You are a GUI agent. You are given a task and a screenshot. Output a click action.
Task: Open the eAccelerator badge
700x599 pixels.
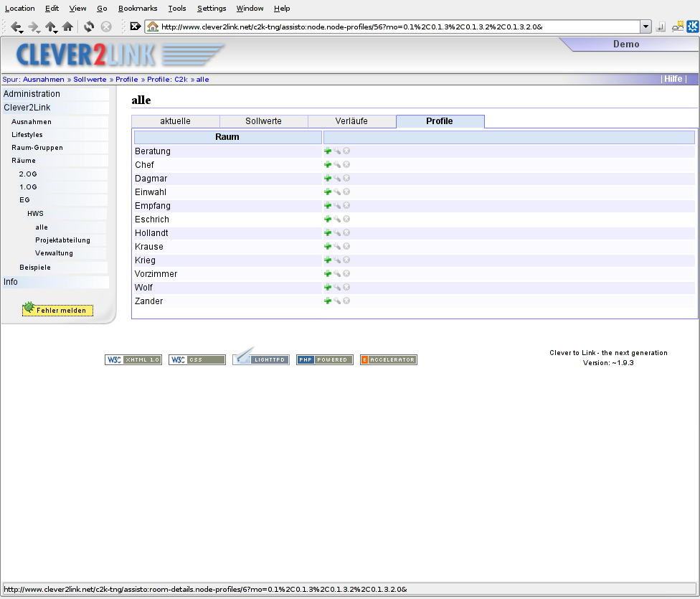[x=389, y=359]
